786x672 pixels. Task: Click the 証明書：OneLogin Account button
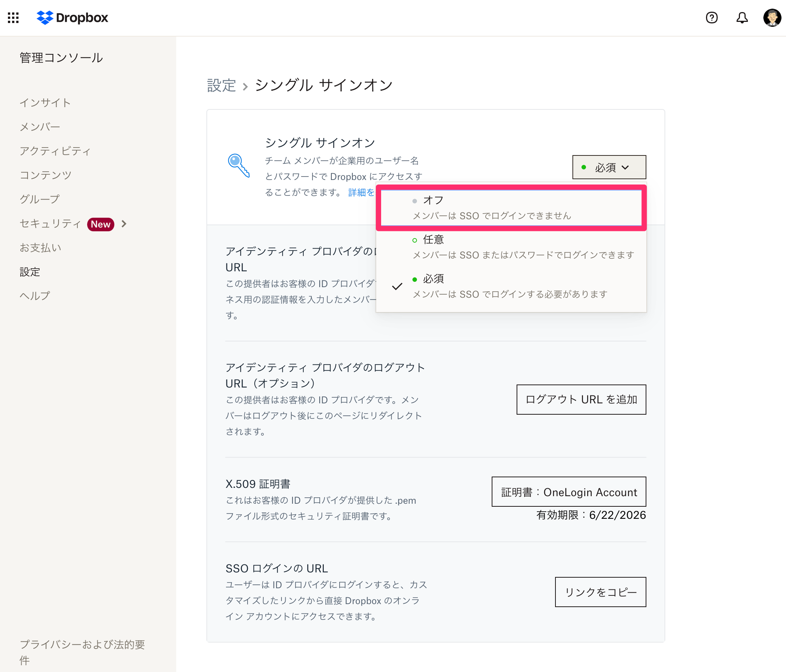pos(569,492)
